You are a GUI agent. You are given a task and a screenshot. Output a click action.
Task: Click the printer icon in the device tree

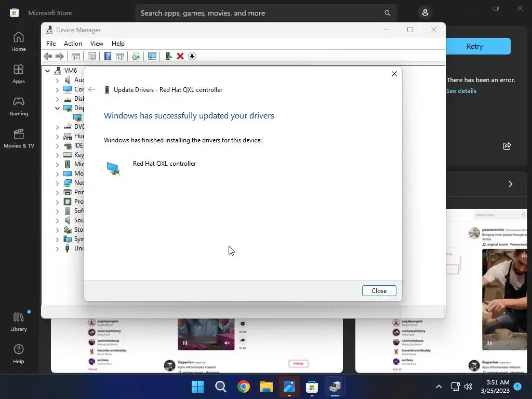(68, 192)
